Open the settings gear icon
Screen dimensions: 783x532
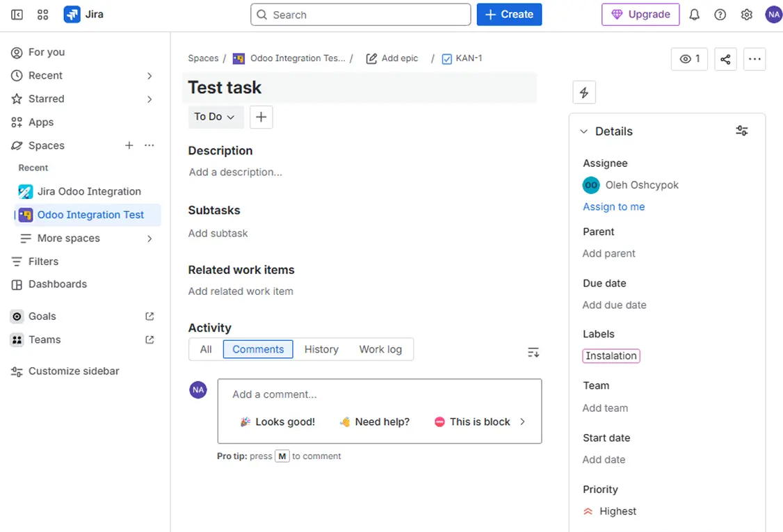[x=746, y=15]
